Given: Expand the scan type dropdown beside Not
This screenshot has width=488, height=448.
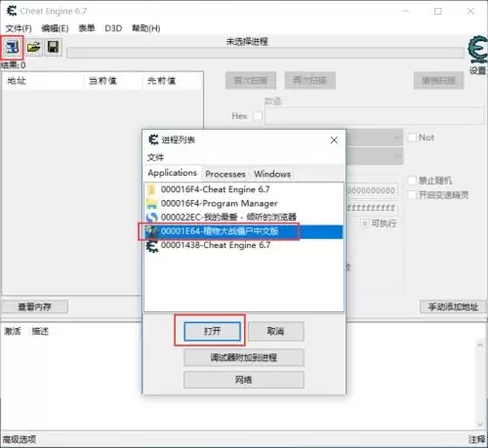Looking at the screenshot, I should coord(375,138).
